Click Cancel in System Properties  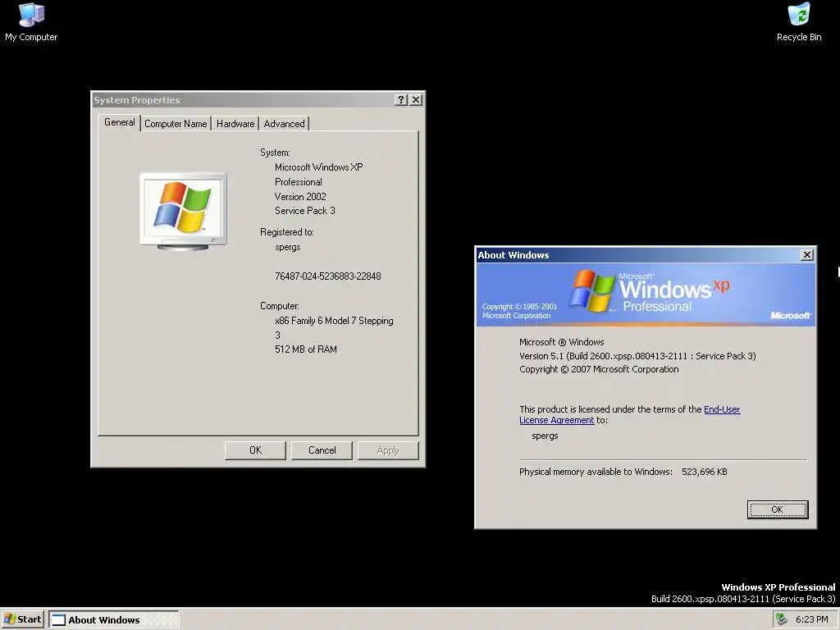tap(322, 450)
